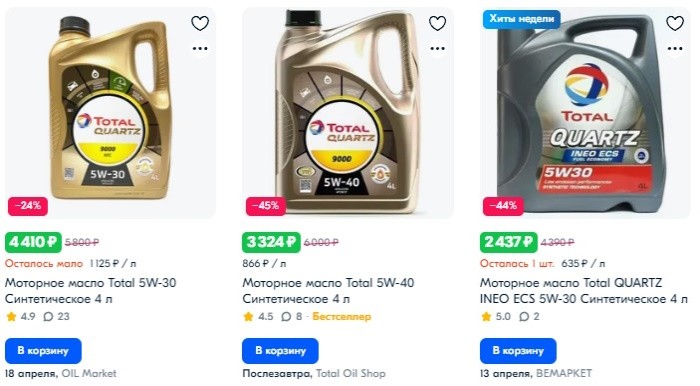Open OIL Market seller page
700x386 pixels.
(89, 374)
